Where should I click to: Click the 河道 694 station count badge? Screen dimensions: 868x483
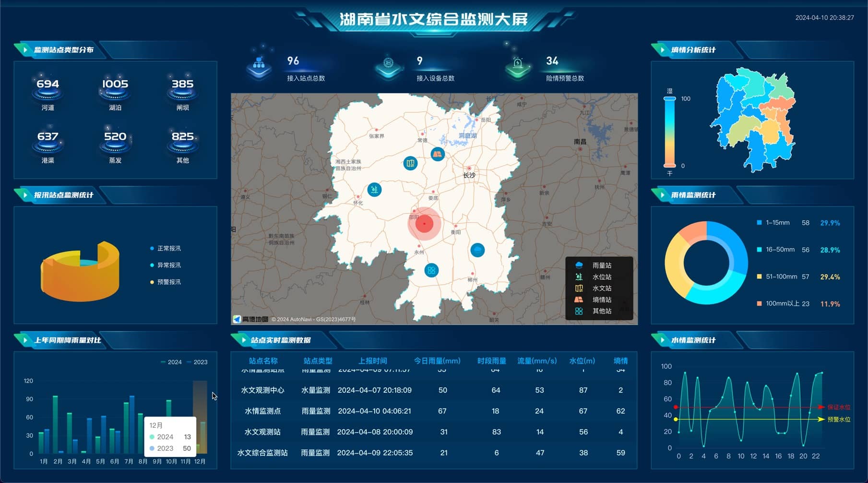pyautogui.click(x=48, y=93)
